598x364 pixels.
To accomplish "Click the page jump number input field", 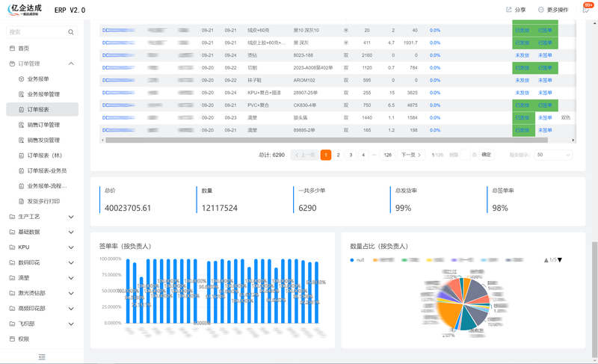I will point(466,155).
